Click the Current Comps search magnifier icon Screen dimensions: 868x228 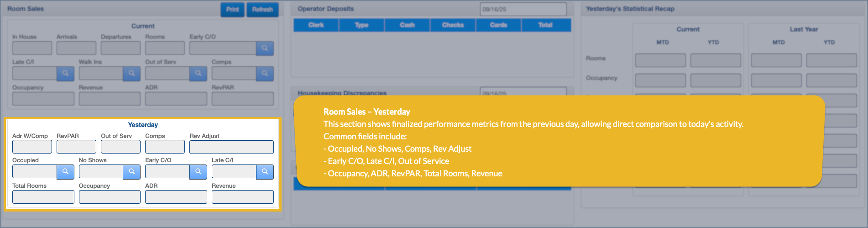coord(265,74)
